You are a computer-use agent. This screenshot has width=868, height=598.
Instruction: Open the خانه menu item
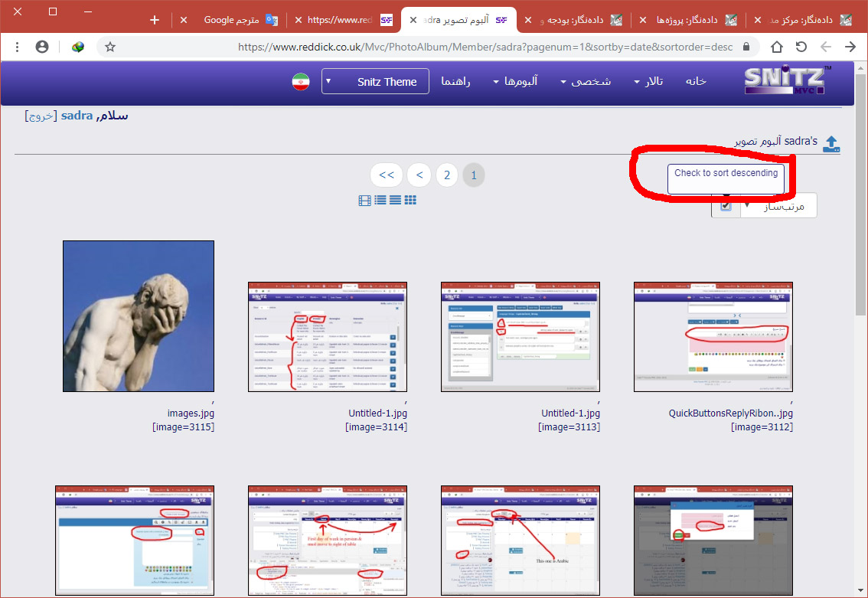[x=696, y=82]
